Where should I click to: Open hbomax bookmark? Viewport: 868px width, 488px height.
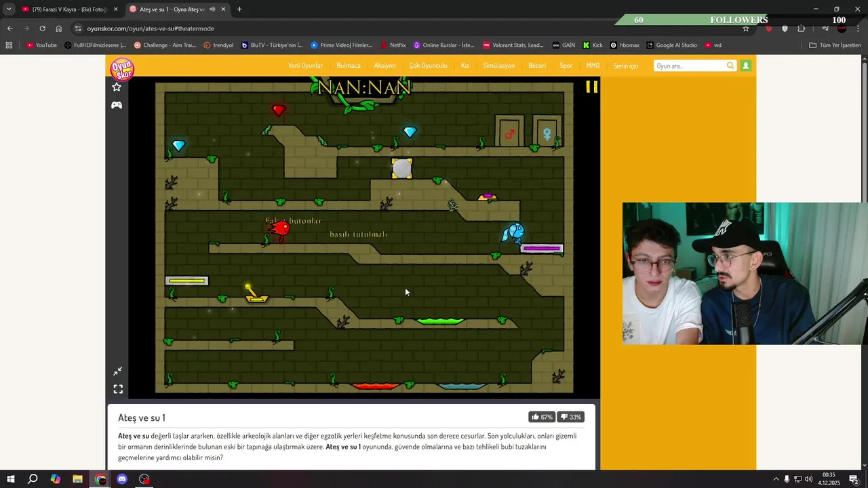625,45
